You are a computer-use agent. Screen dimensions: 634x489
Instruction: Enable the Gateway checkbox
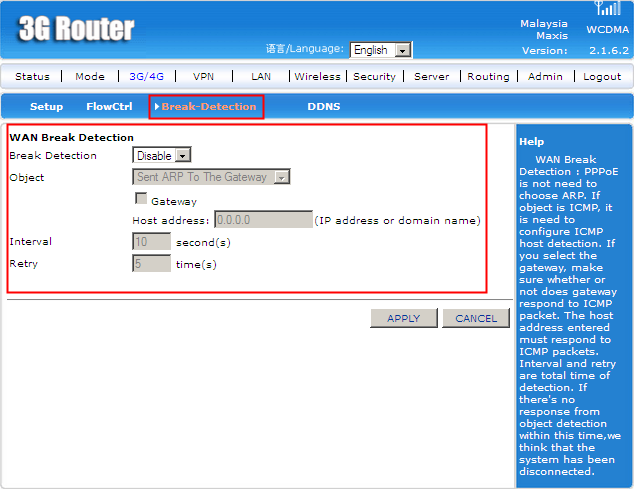(x=141, y=199)
